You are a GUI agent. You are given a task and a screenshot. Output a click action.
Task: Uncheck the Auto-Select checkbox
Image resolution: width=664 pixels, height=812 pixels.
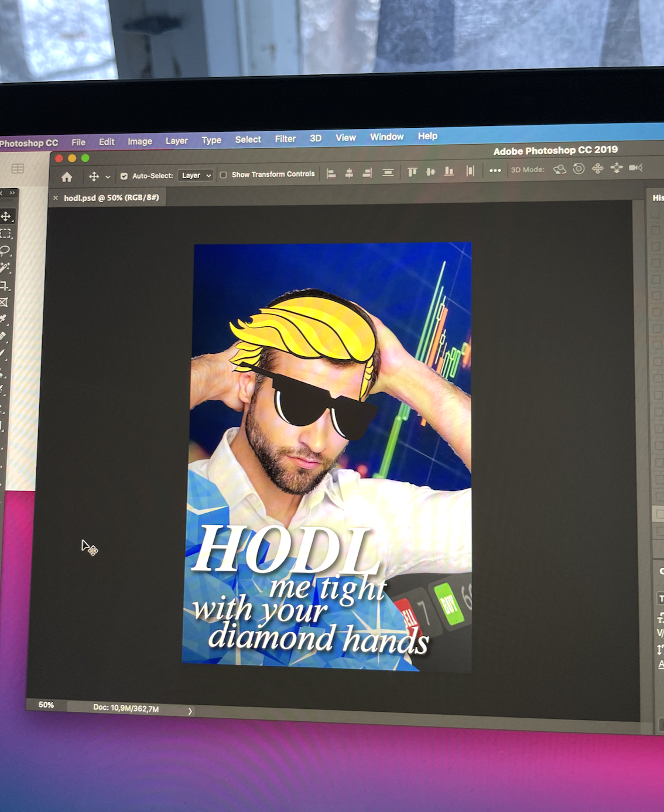[124, 176]
